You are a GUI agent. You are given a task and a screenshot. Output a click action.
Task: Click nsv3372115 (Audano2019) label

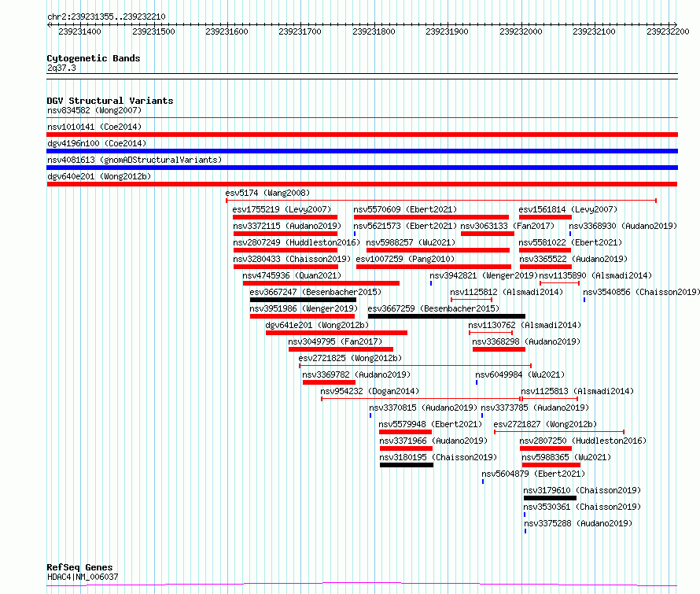coord(287,226)
